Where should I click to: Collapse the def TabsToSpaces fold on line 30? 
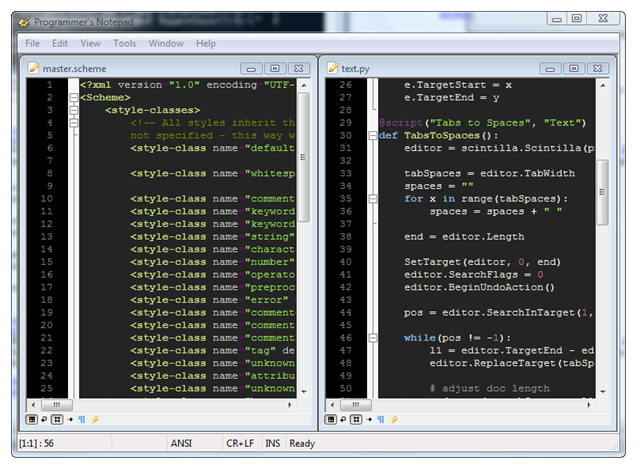point(373,136)
